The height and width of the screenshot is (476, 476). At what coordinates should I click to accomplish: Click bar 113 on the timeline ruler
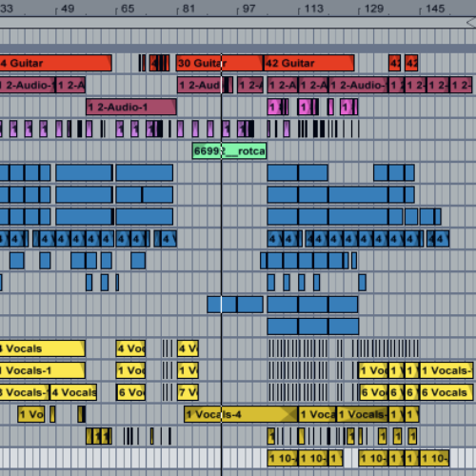click(313, 9)
